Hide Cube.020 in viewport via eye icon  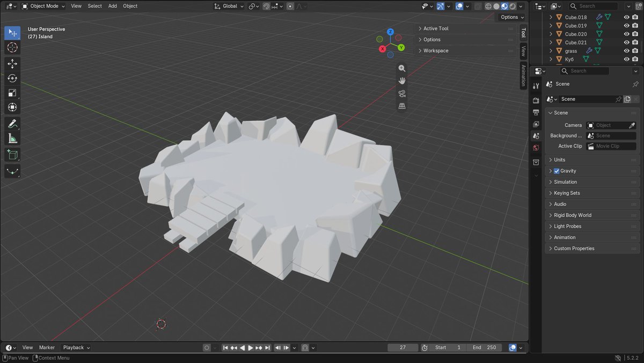point(626,34)
